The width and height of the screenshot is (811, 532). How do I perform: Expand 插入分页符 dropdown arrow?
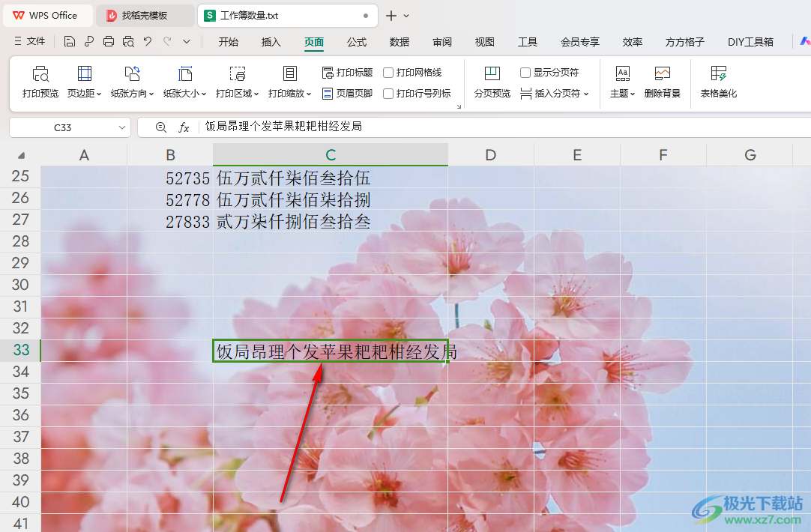tap(586, 94)
